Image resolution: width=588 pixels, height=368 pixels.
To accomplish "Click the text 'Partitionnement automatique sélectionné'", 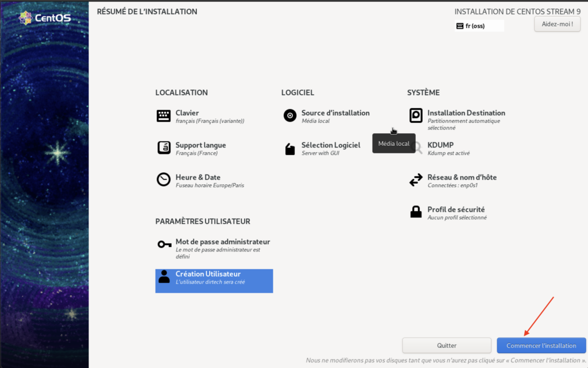I will point(464,125).
